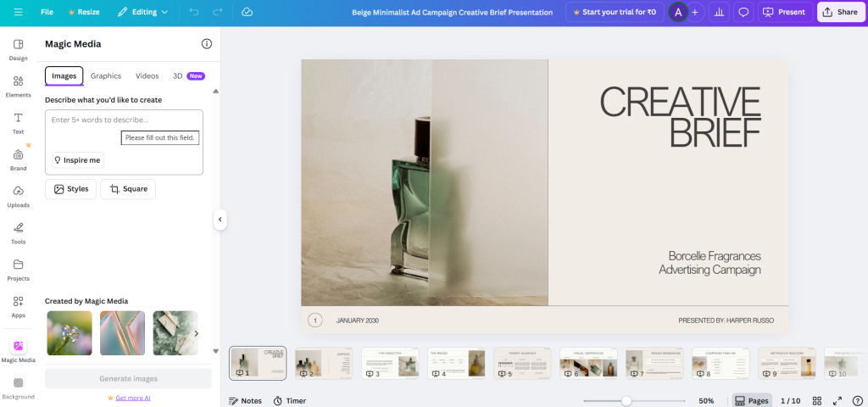
Task: Collapse the side panel with arrow
Action: pyautogui.click(x=220, y=220)
